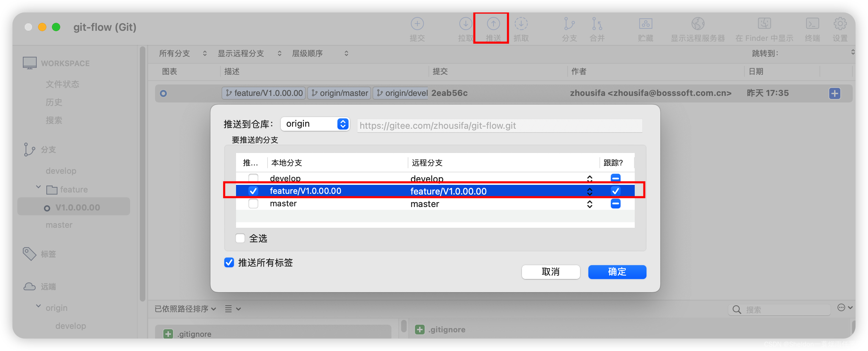The image size is (868, 351).
Task: Click the repository URL text field
Action: coord(500,125)
